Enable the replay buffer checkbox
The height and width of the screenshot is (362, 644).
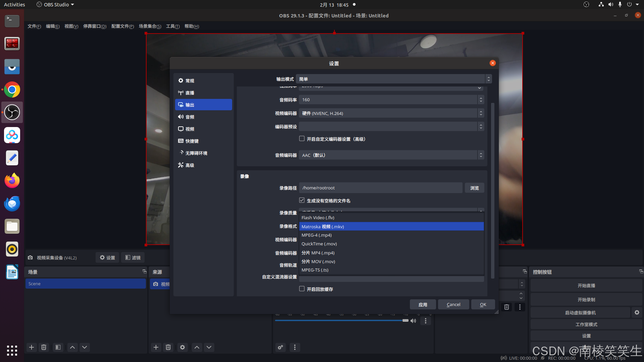point(302,289)
